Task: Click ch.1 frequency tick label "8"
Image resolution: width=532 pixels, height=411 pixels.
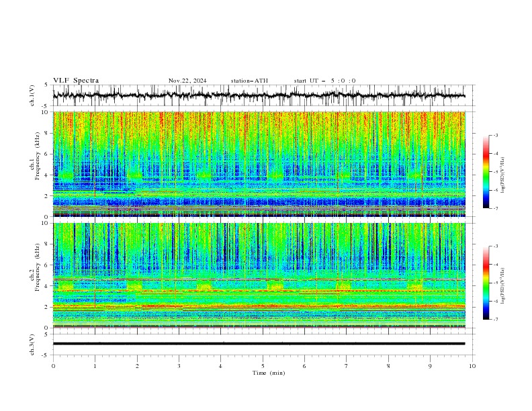Action: 47,133
